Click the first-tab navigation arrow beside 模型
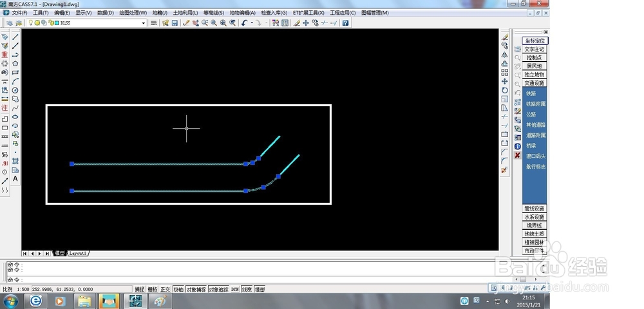 click(x=25, y=254)
